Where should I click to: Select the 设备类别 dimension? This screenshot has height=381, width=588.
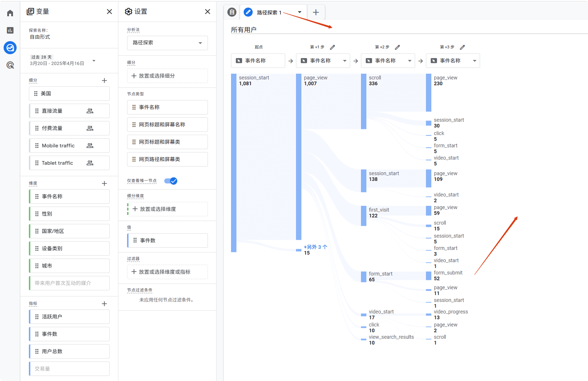pyautogui.click(x=69, y=248)
